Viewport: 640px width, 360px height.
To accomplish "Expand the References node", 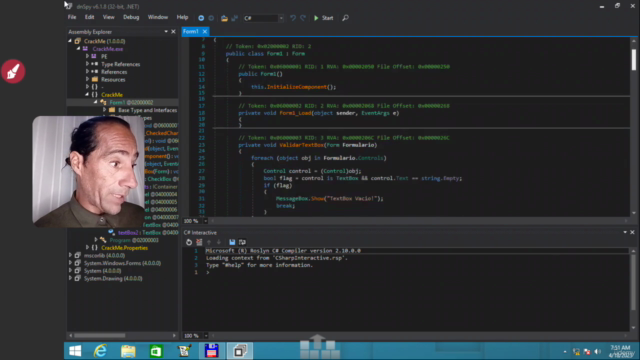I will click(87, 71).
